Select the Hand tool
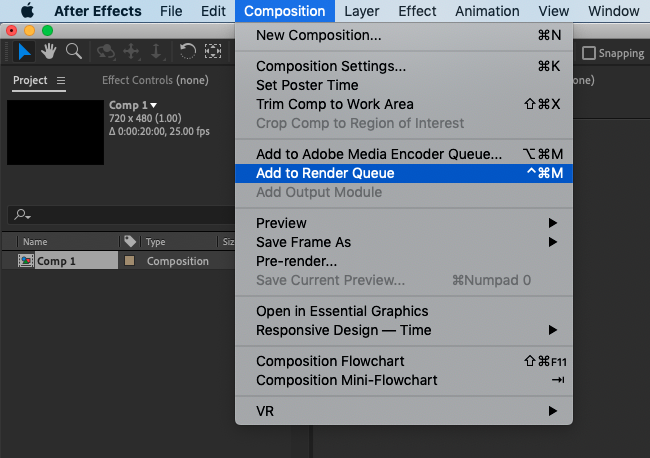This screenshot has height=458, width=650. coord(48,51)
